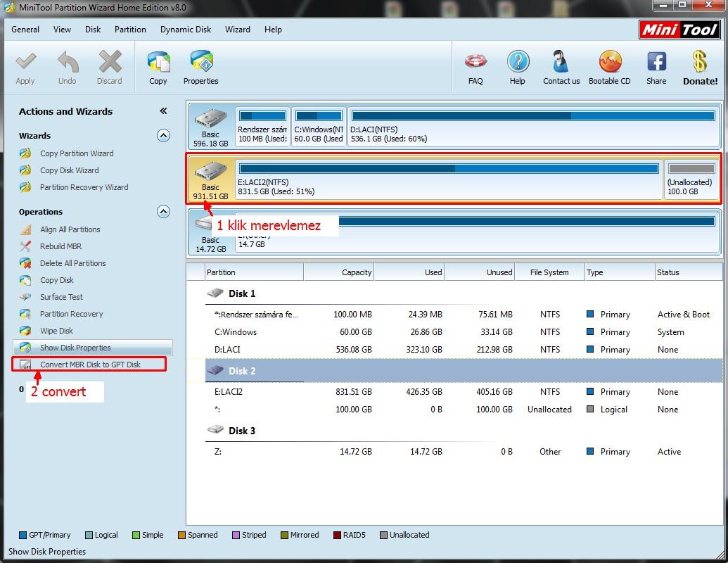Select the D:LACI row in partition list

tap(464, 349)
